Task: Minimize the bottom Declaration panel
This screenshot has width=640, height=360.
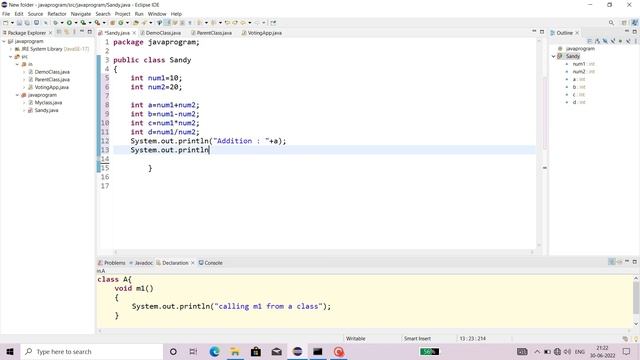Action: click(x=627, y=261)
